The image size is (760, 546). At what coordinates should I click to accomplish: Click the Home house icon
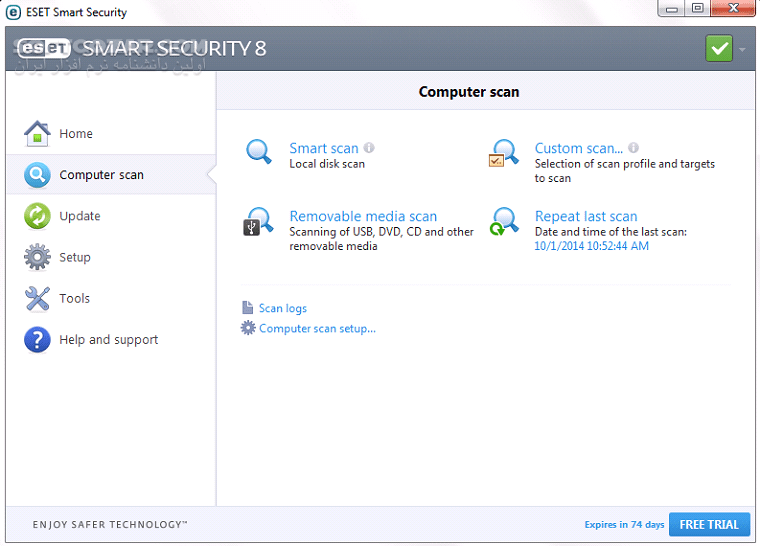coord(37,133)
